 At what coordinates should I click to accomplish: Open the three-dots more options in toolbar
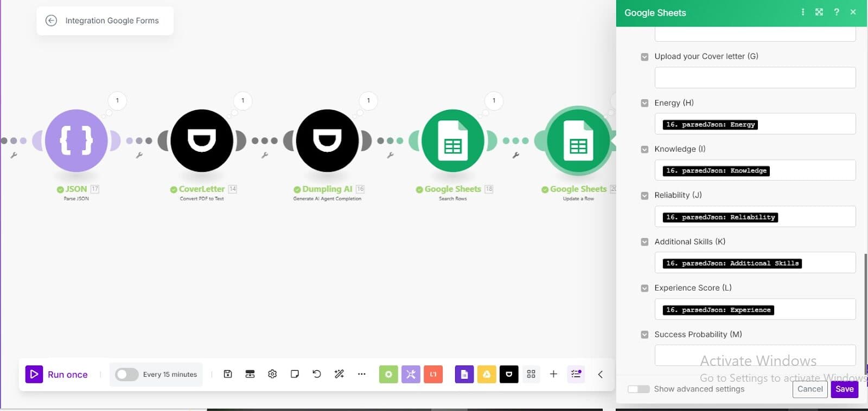(362, 374)
